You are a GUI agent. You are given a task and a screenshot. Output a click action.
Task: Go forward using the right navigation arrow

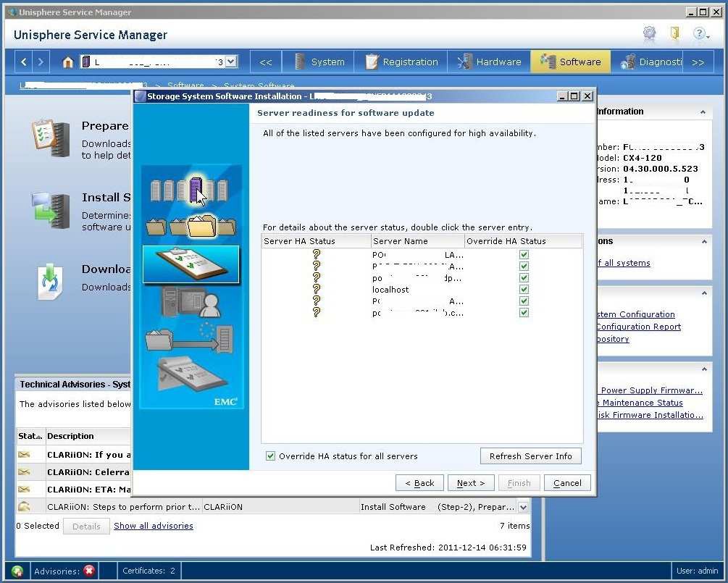[x=41, y=62]
